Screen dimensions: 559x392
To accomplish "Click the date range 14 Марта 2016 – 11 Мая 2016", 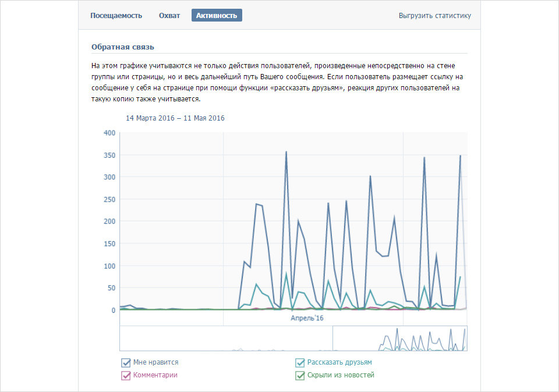I will (175, 118).
